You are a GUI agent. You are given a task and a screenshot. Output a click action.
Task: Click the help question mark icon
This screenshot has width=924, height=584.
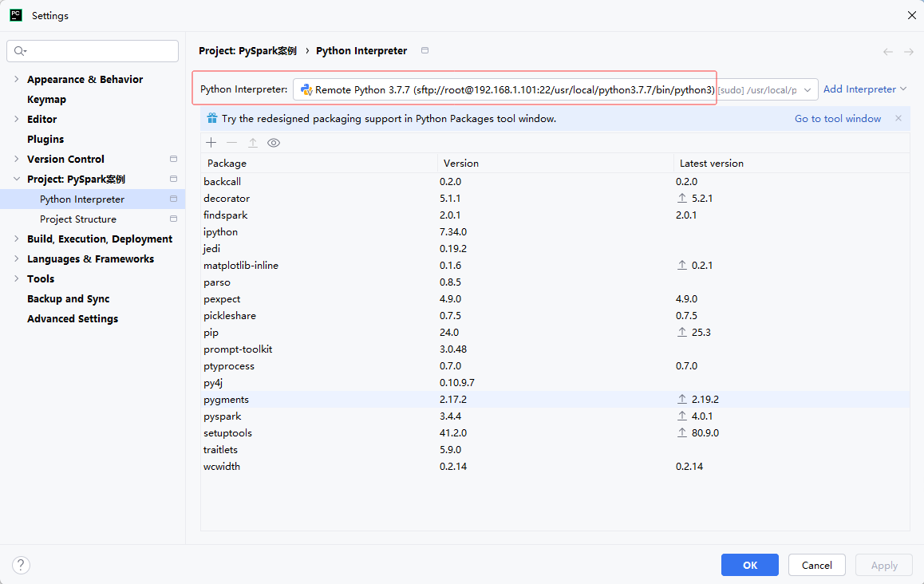[21, 565]
